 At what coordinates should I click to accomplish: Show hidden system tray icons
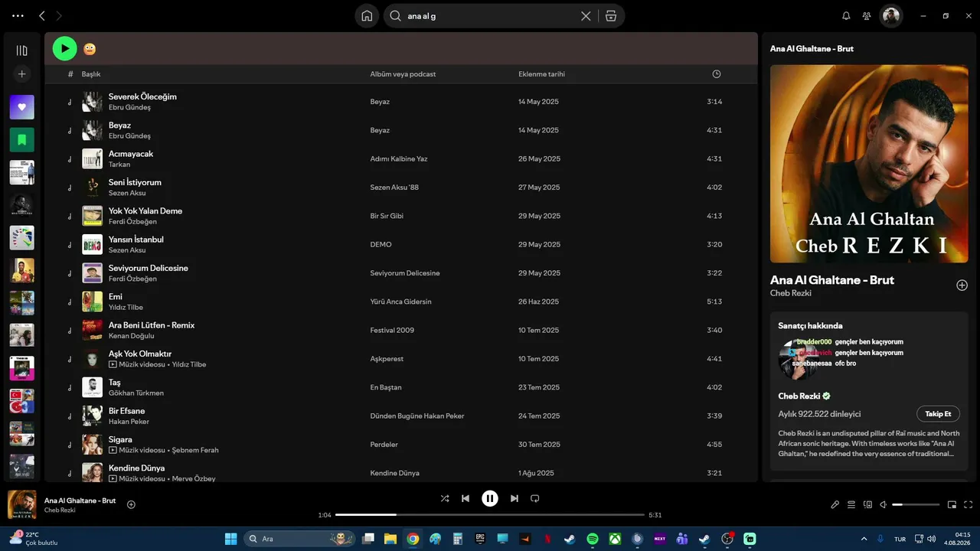tap(864, 539)
